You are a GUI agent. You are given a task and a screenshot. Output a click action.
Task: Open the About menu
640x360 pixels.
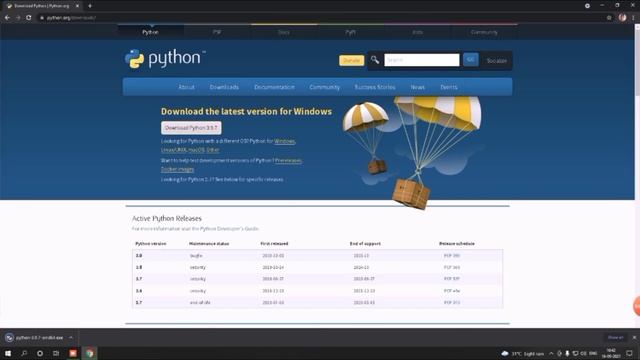186,87
